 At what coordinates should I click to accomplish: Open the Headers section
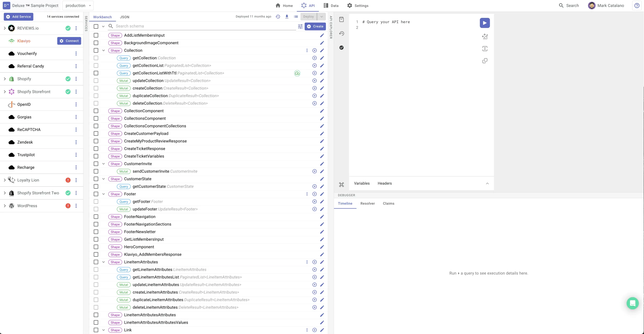point(384,183)
